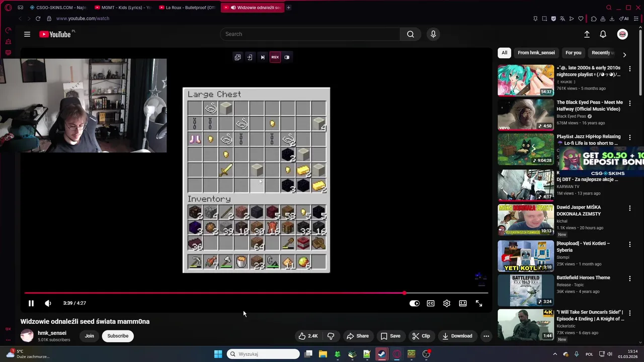644x362 pixels.
Task: Click the RGX button above the video
Action: [x=275, y=57]
